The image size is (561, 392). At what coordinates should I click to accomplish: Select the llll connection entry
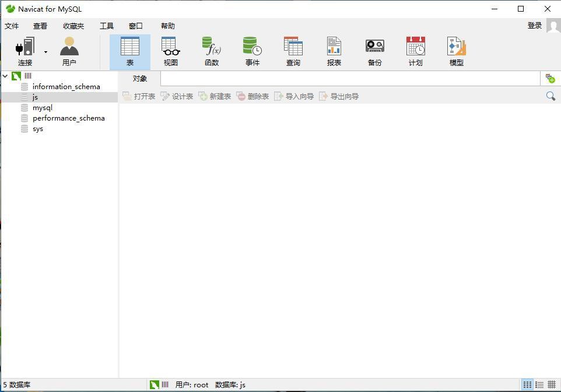click(28, 76)
